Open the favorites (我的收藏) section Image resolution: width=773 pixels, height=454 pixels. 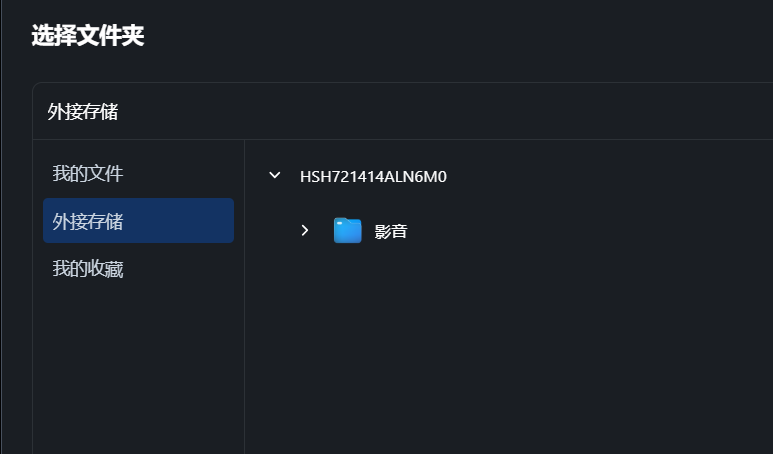click(88, 268)
